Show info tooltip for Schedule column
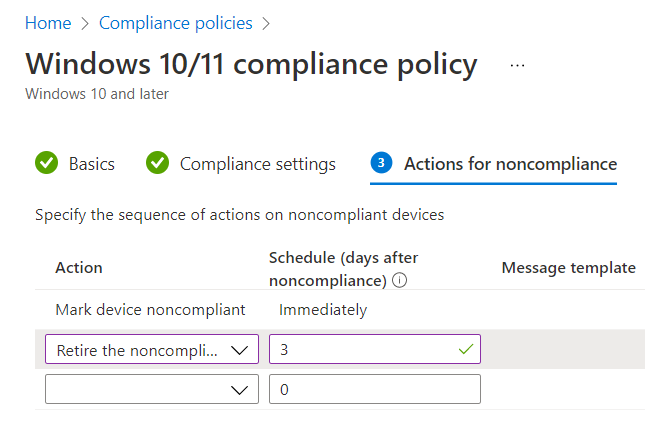This screenshot has height=431, width=645. [399, 280]
